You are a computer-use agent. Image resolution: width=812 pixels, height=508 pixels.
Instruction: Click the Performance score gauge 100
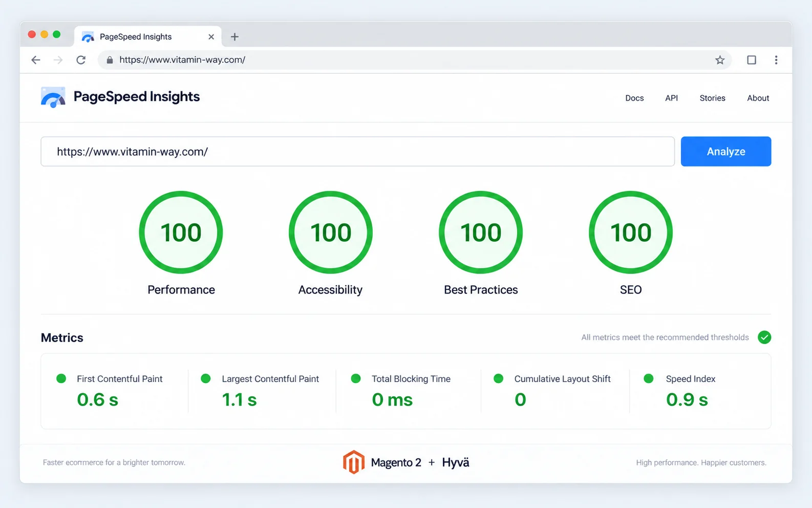pyautogui.click(x=181, y=232)
